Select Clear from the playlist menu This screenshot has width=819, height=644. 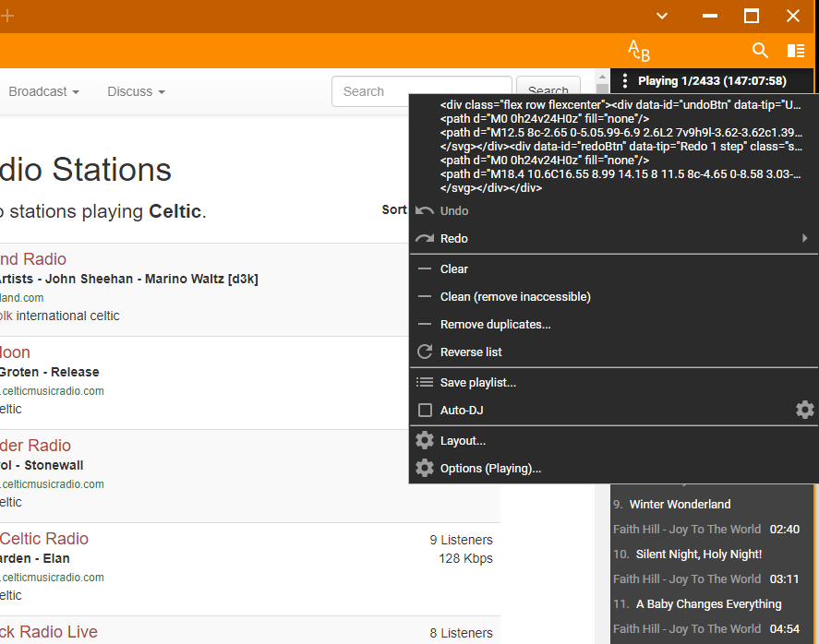point(454,268)
